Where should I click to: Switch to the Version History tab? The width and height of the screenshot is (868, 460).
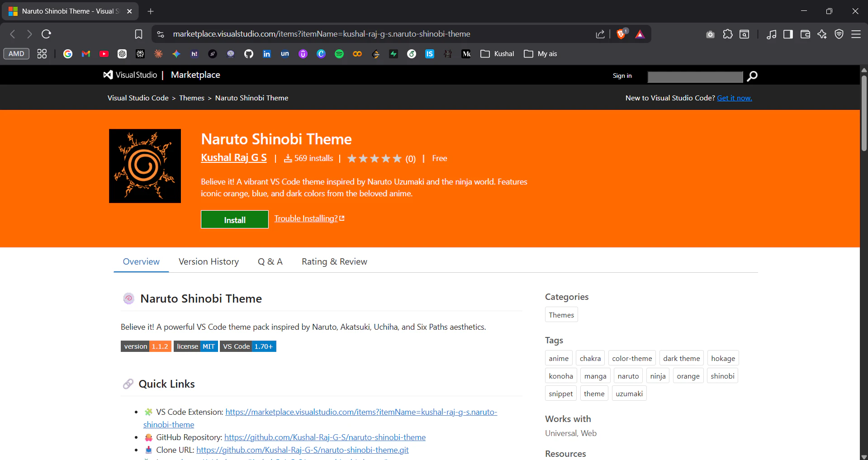(x=209, y=261)
